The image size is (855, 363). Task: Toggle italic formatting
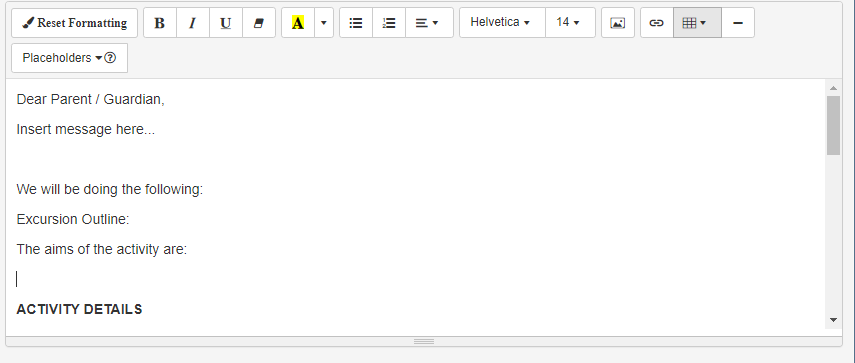pyautogui.click(x=192, y=23)
